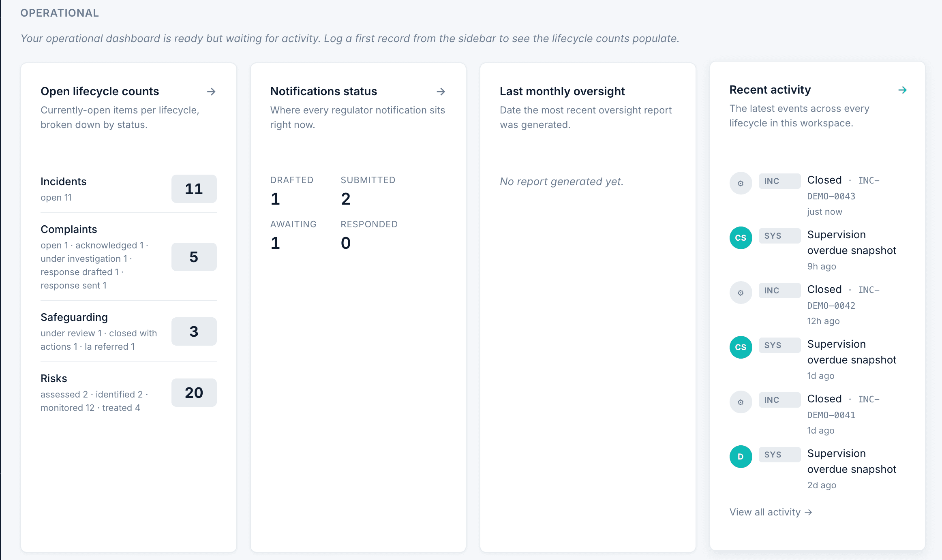Click 'No report generated yet.' text

pos(561,182)
